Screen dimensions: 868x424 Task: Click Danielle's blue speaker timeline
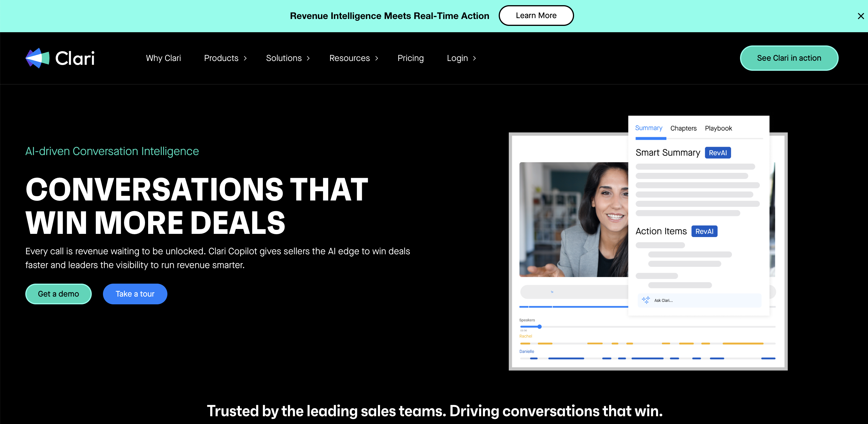click(648, 358)
